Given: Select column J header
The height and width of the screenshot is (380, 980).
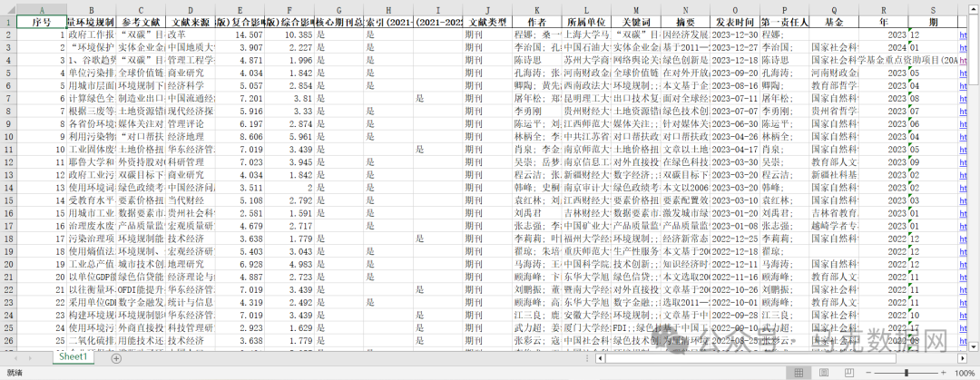Looking at the screenshot, I should click(x=488, y=10).
